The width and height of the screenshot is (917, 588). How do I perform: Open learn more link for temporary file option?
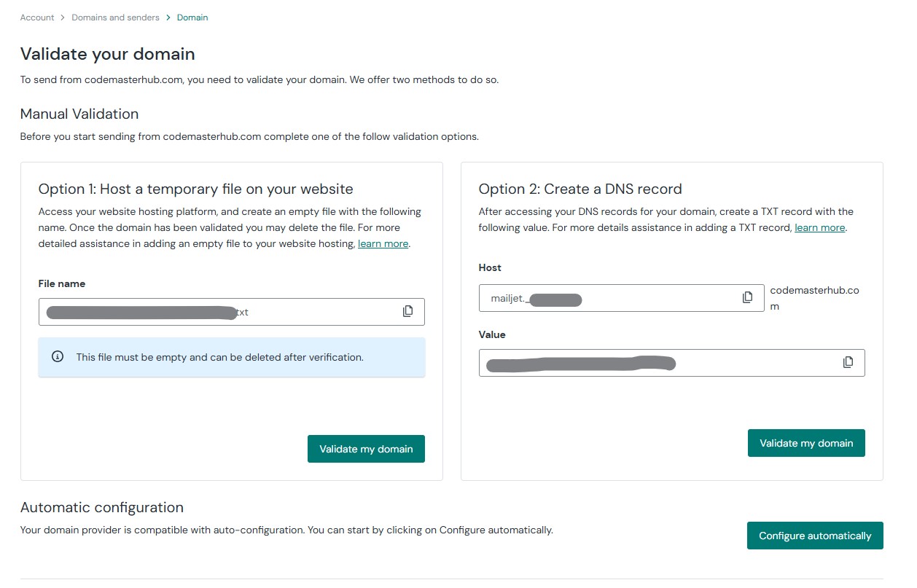(383, 243)
